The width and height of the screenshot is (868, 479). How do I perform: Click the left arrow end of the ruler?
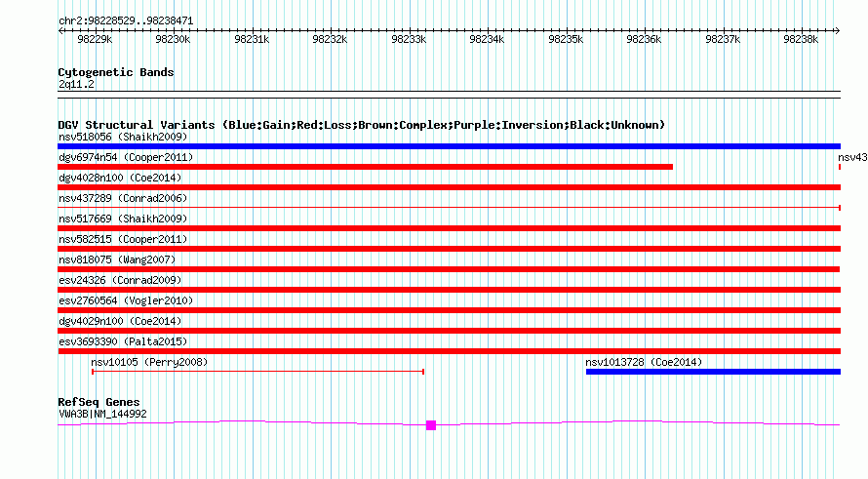[60, 30]
